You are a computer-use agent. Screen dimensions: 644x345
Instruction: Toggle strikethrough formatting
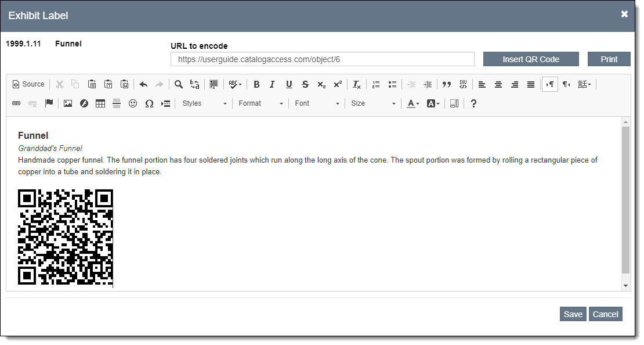305,84
